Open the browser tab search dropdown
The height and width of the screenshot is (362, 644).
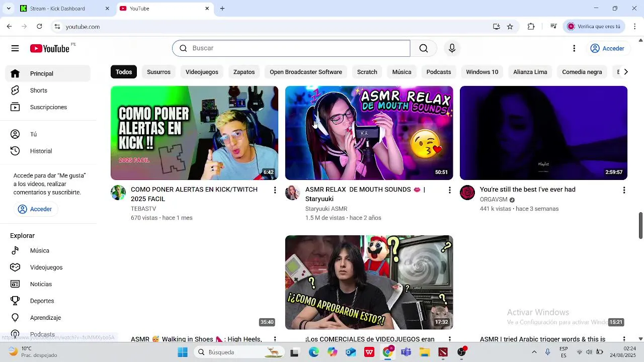click(9, 9)
